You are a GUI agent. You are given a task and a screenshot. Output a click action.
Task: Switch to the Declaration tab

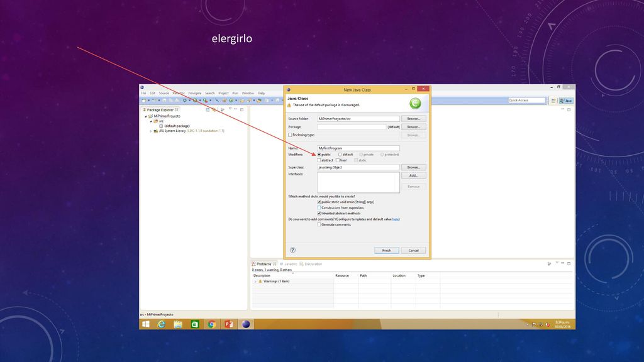(311, 264)
